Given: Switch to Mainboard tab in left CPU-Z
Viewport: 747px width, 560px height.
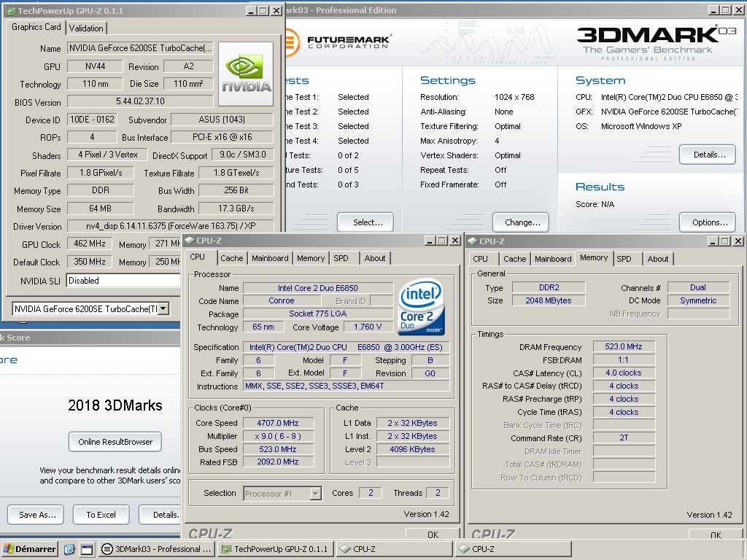Looking at the screenshot, I should click(x=270, y=258).
